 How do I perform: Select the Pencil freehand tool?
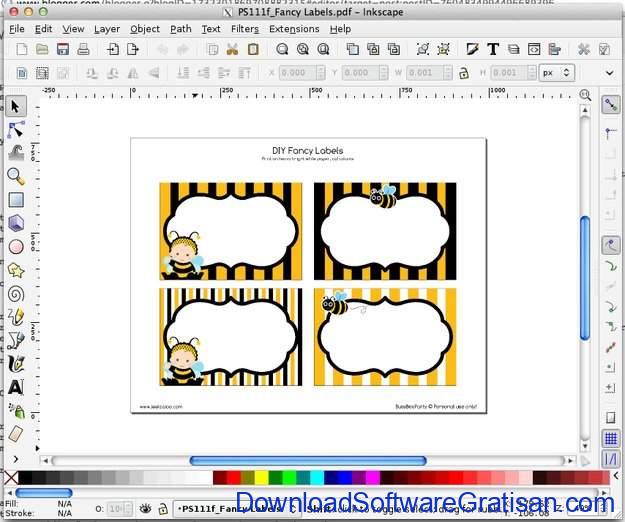(x=16, y=317)
